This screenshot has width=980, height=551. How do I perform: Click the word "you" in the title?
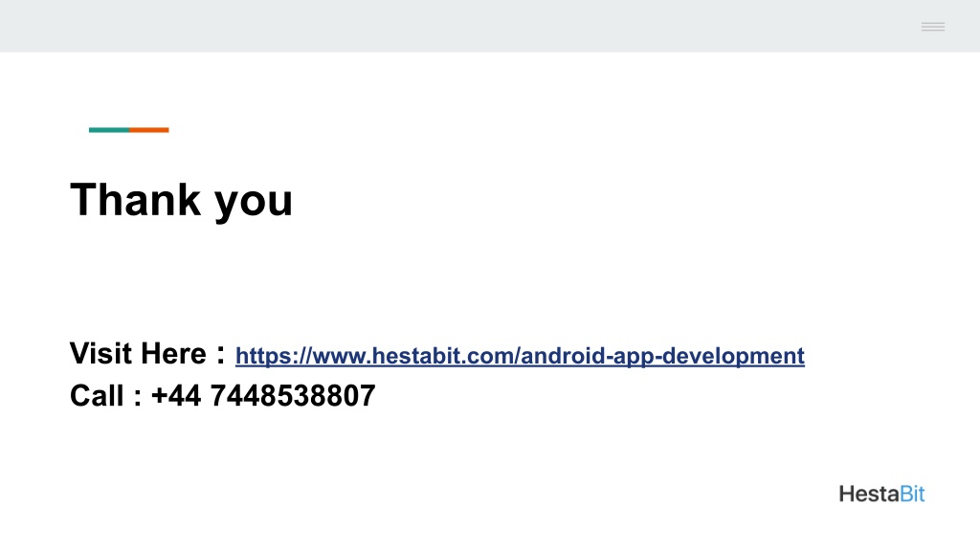(x=254, y=204)
